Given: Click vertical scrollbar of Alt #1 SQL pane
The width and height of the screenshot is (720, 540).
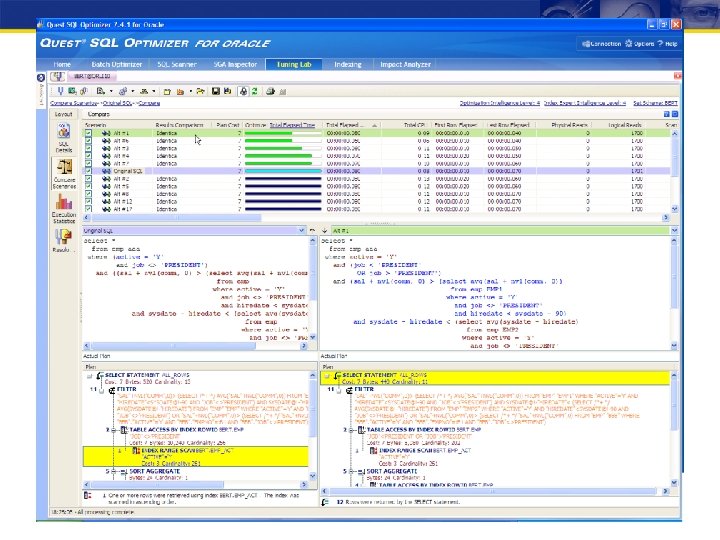Looking at the screenshot, I should point(674,292).
